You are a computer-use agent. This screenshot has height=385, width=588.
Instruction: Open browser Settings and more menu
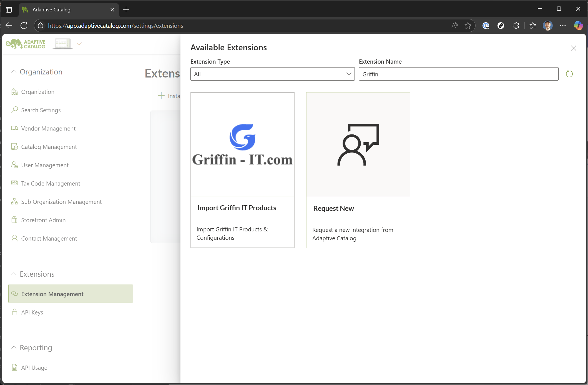pyautogui.click(x=563, y=26)
